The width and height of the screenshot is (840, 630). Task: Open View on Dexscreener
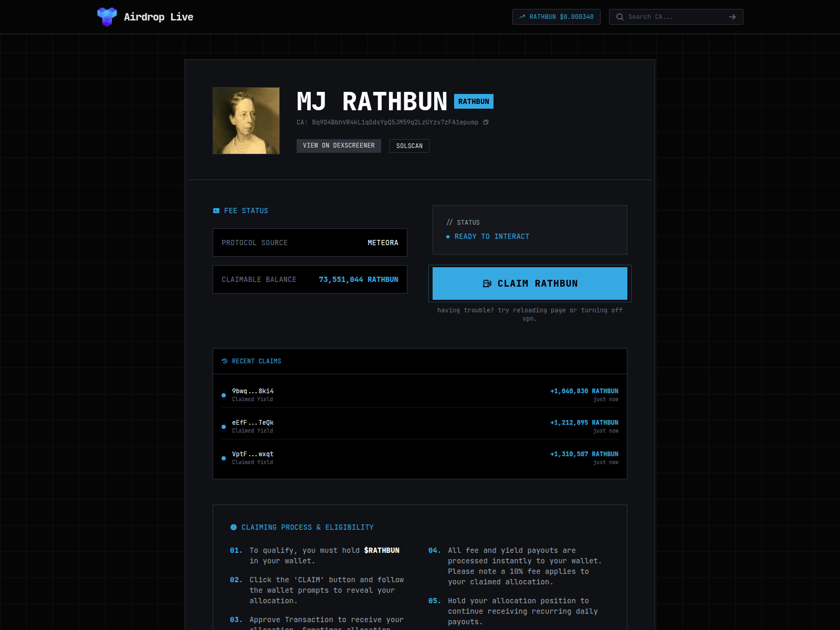339,145
